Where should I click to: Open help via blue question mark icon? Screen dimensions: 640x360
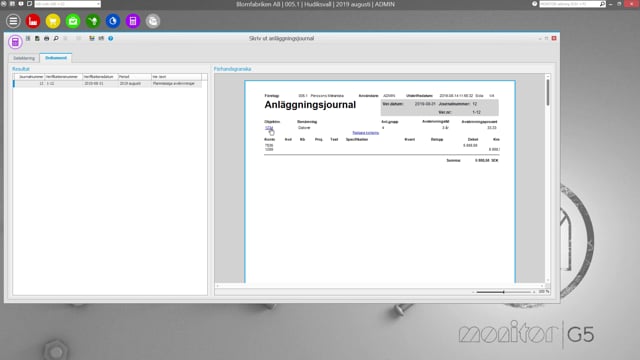[x=111, y=38]
